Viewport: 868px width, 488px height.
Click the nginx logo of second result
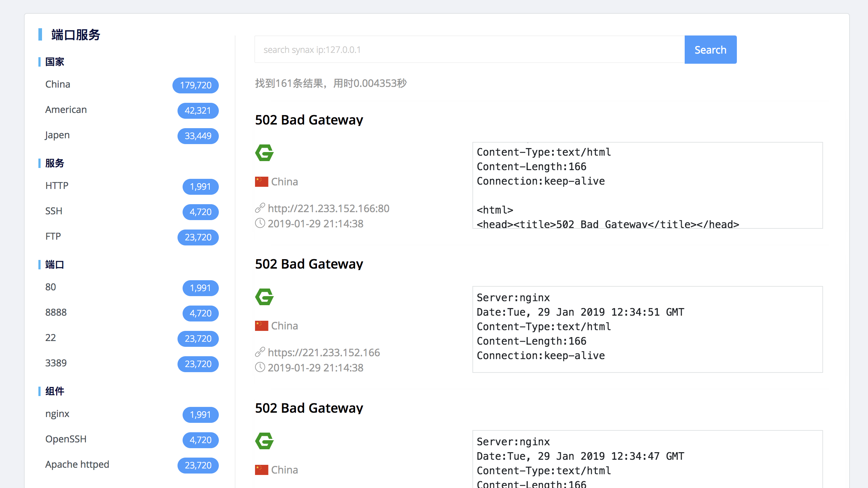click(264, 297)
